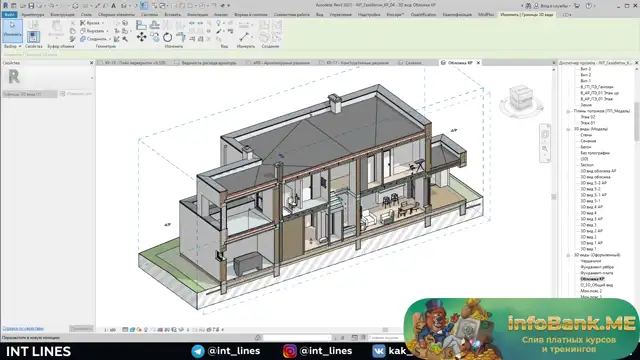Click the Save icon in quick access toolbar
Image resolution: width=640 pixels, height=360 pixels.
click(31, 5)
